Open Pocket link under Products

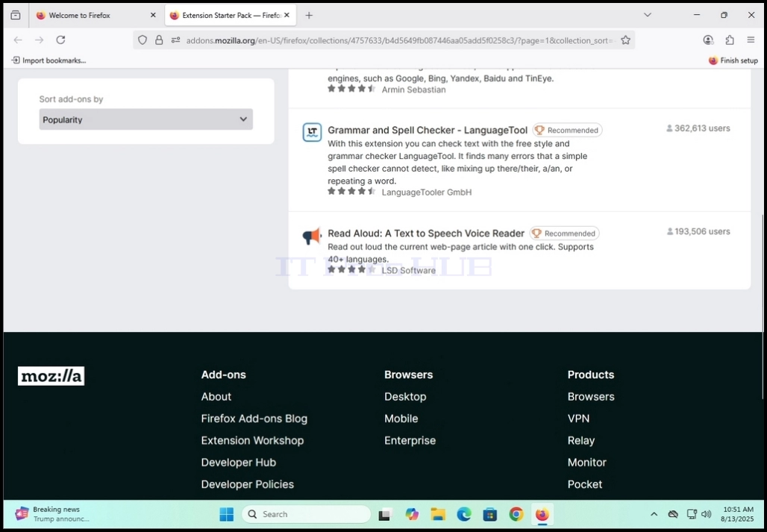tap(585, 484)
